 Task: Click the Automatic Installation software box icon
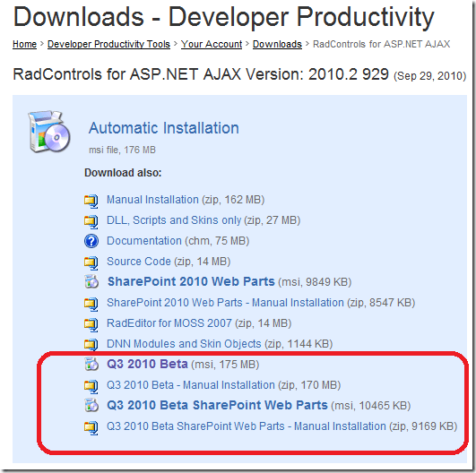(x=49, y=132)
